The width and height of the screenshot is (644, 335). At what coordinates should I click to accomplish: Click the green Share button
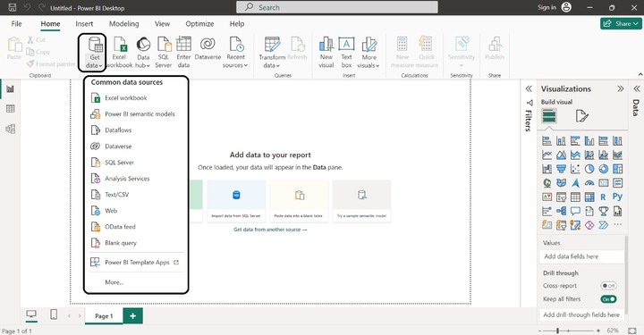pos(621,24)
